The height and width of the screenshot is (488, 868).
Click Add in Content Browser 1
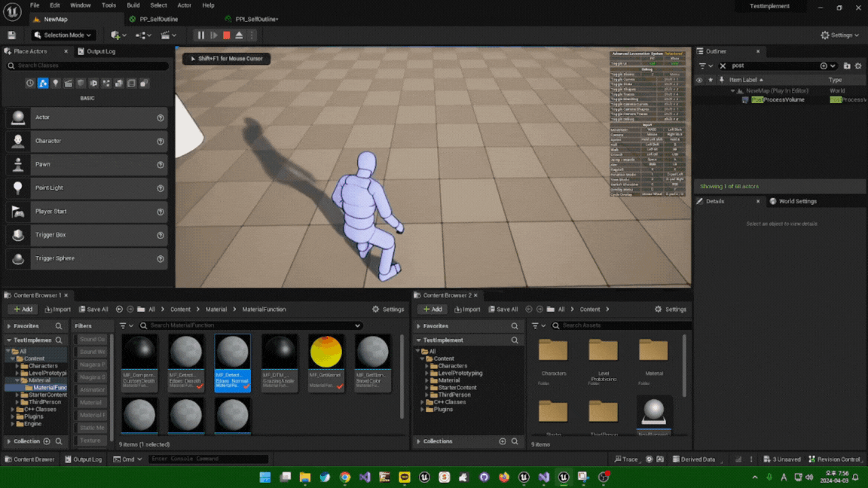tap(23, 310)
